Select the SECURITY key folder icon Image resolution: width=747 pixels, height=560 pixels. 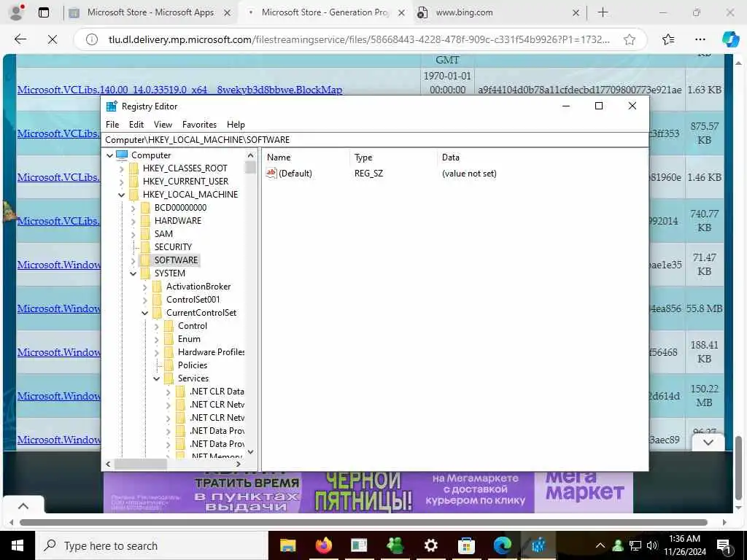(x=145, y=247)
